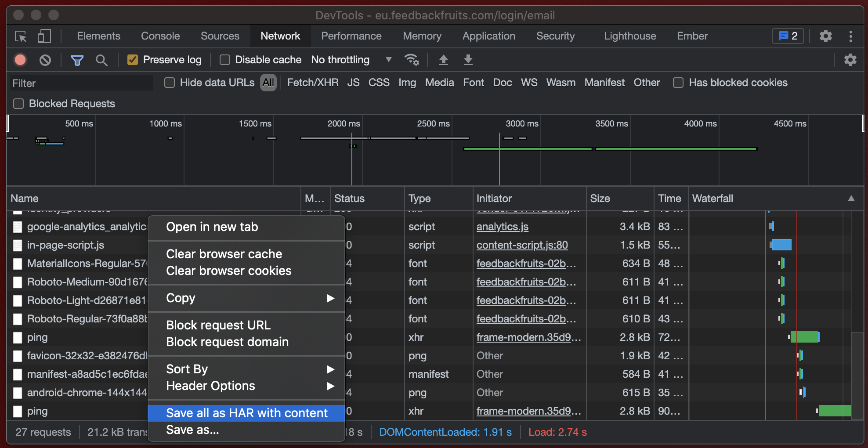
Task: Open the DevTools three-dot menu
Action: (x=851, y=36)
